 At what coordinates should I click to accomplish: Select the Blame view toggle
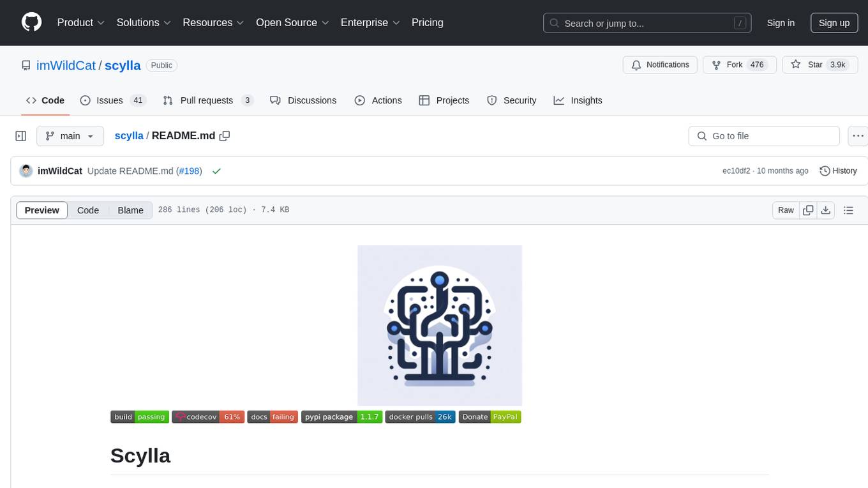coord(130,210)
